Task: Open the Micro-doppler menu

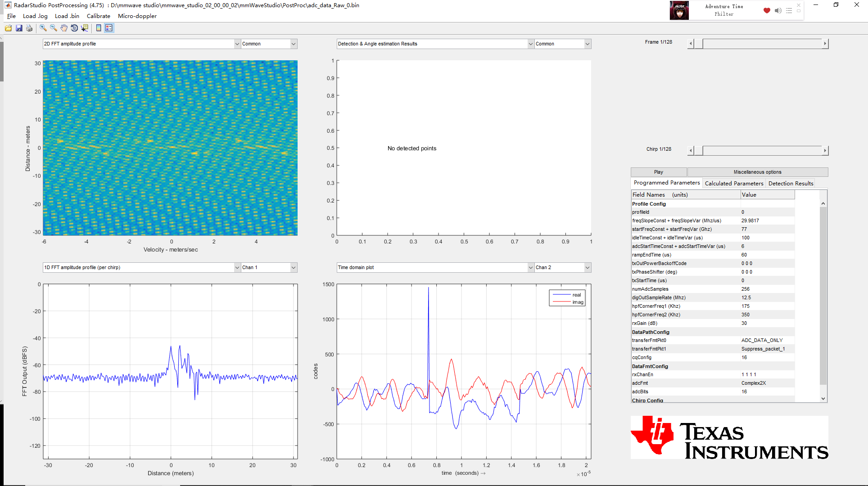Action: pyautogui.click(x=137, y=16)
